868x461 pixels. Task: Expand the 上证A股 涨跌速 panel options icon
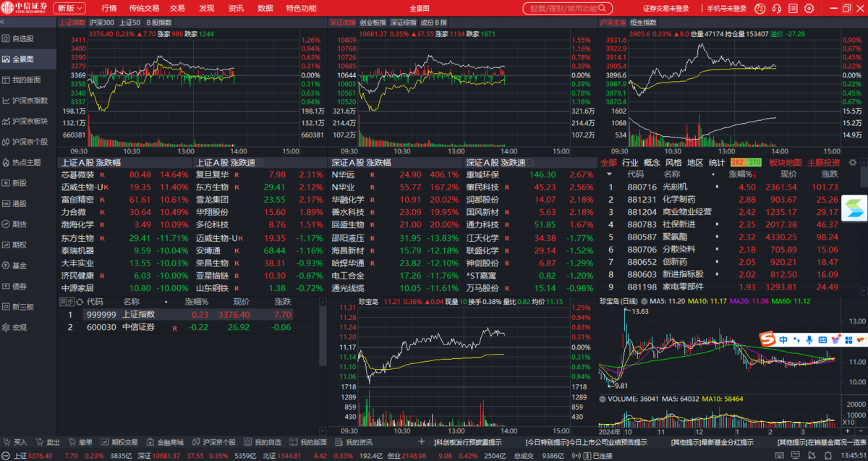260,163
